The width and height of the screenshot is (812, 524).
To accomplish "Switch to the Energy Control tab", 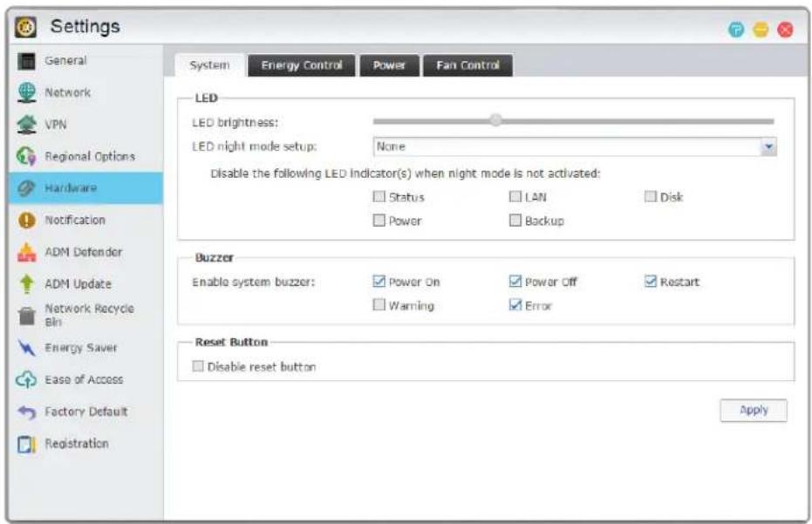I will click(302, 65).
